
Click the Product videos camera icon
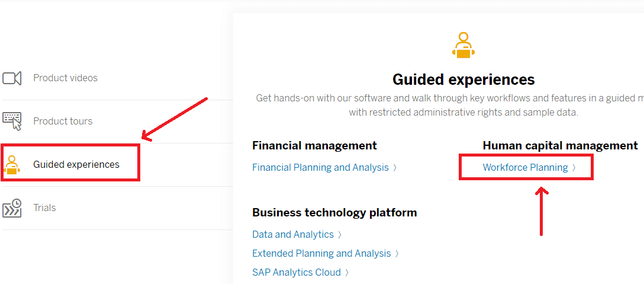12,78
